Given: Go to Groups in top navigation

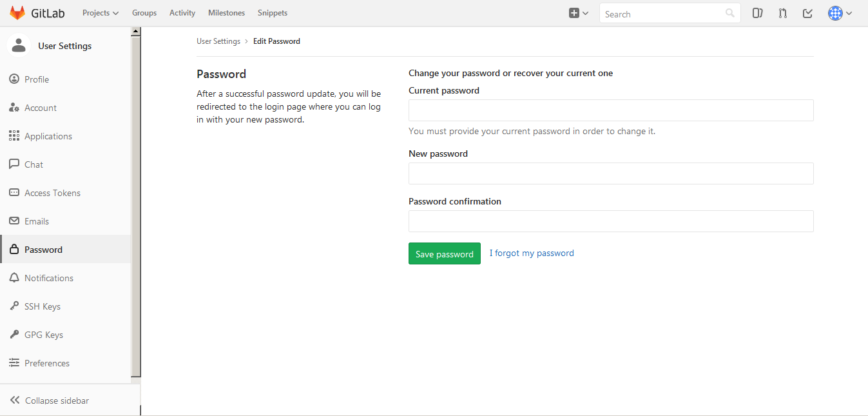Looking at the screenshot, I should [x=144, y=13].
